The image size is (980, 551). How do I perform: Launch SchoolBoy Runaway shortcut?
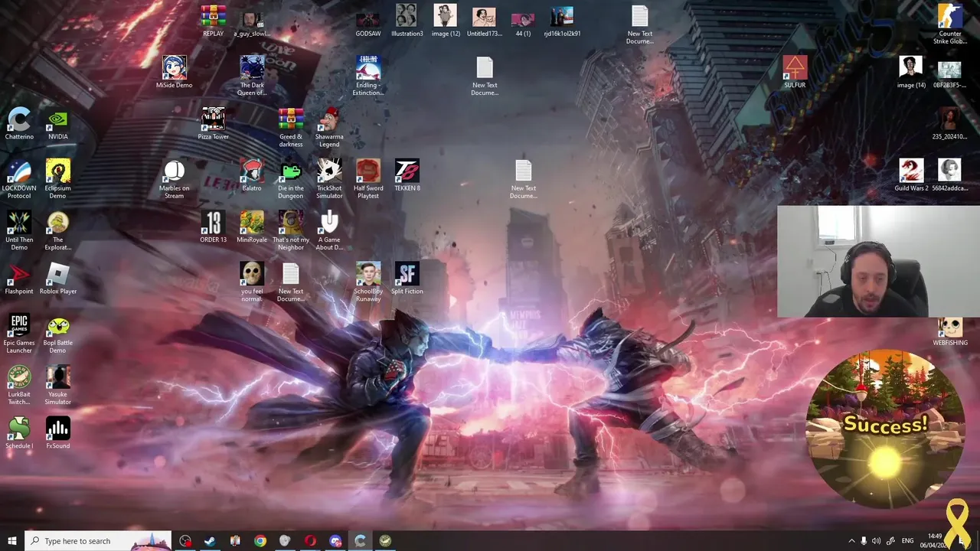(367, 281)
